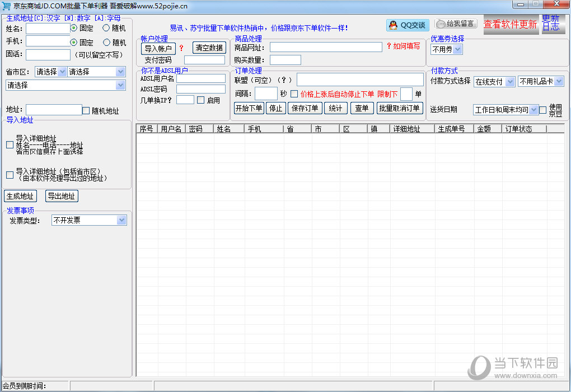Screen dimensions: 571x392
Task: Click the 统计 button
Action: click(x=335, y=108)
